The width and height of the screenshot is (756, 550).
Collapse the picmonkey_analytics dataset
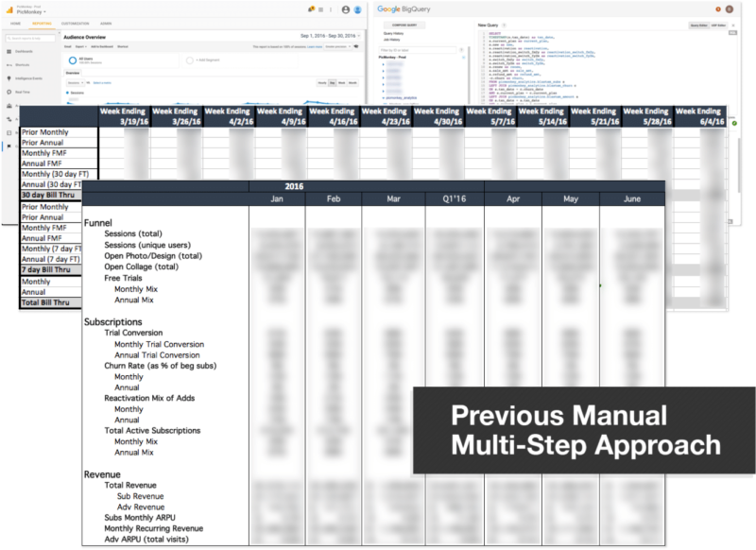click(384, 98)
